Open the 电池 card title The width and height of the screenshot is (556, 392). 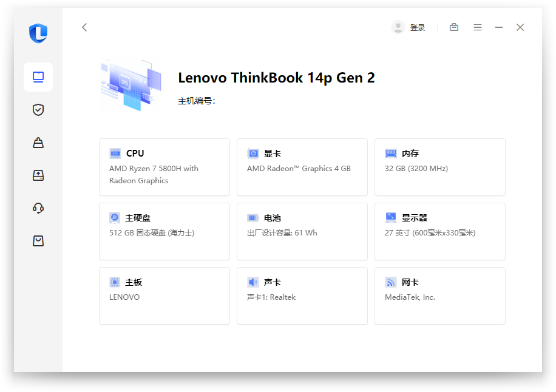click(x=273, y=218)
